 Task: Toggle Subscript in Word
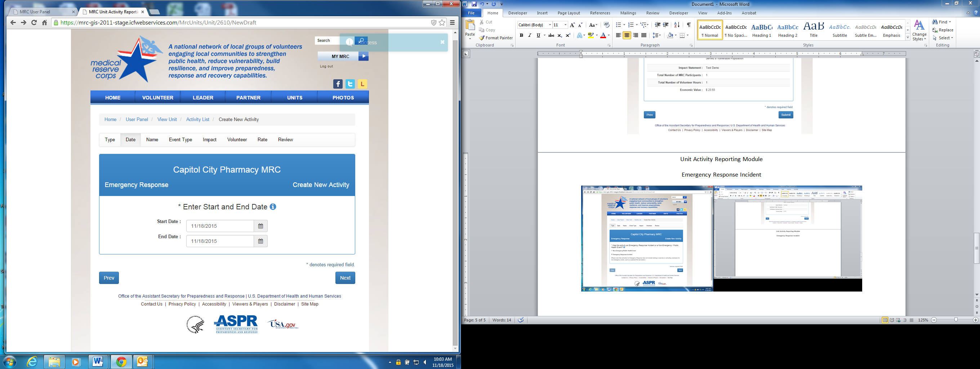(x=560, y=35)
